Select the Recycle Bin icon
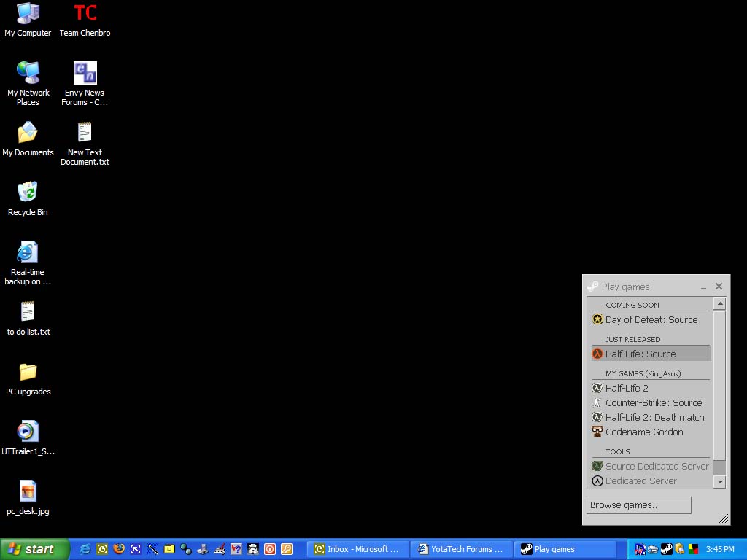Image resolution: width=747 pixels, height=560 pixels. 28,199
